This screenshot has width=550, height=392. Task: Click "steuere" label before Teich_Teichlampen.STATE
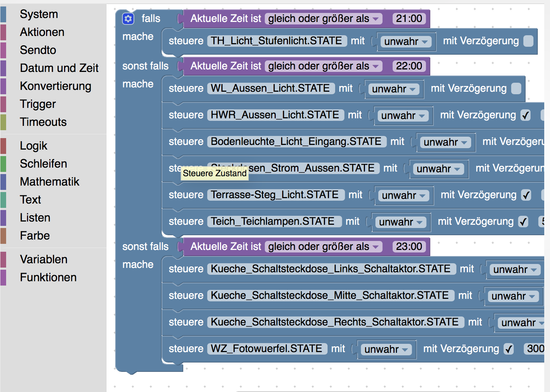tap(186, 221)
